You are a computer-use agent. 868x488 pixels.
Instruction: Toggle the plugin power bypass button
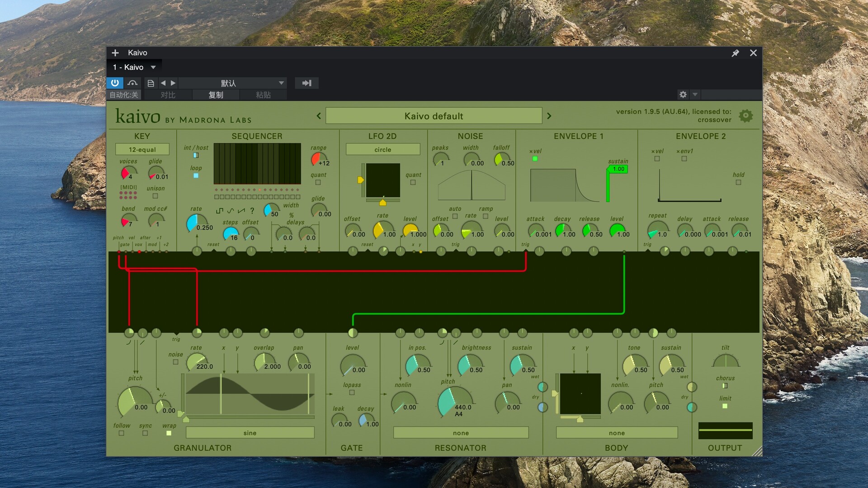click(x=115, y=83)
